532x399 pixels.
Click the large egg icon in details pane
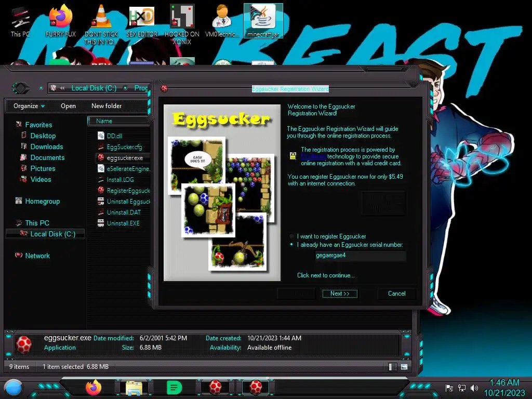[24, 344]
